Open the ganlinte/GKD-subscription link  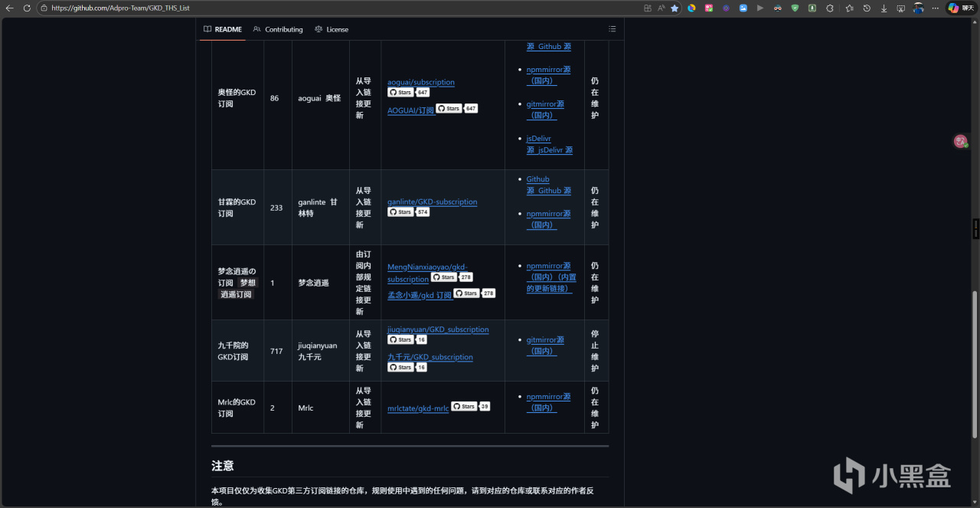(x=433, y=202)
